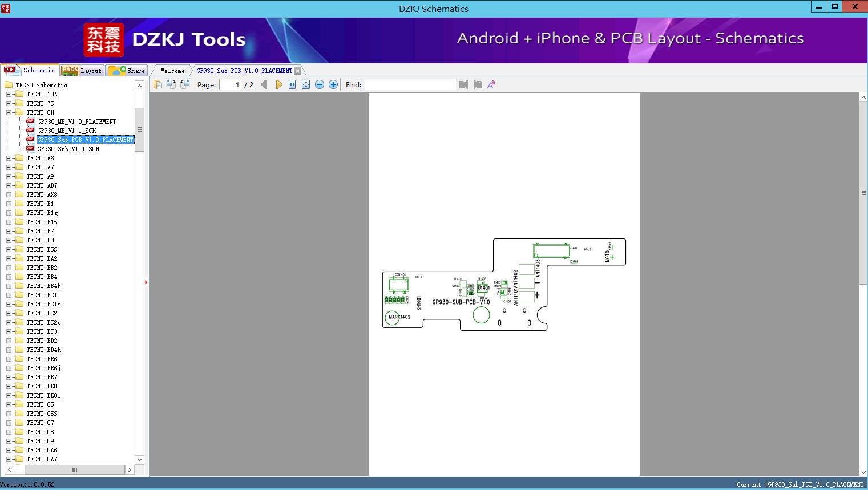This screenshot has width=868, height=490.
Task: Select the TECNO B5S folder
Action: (x=42, y=249)
